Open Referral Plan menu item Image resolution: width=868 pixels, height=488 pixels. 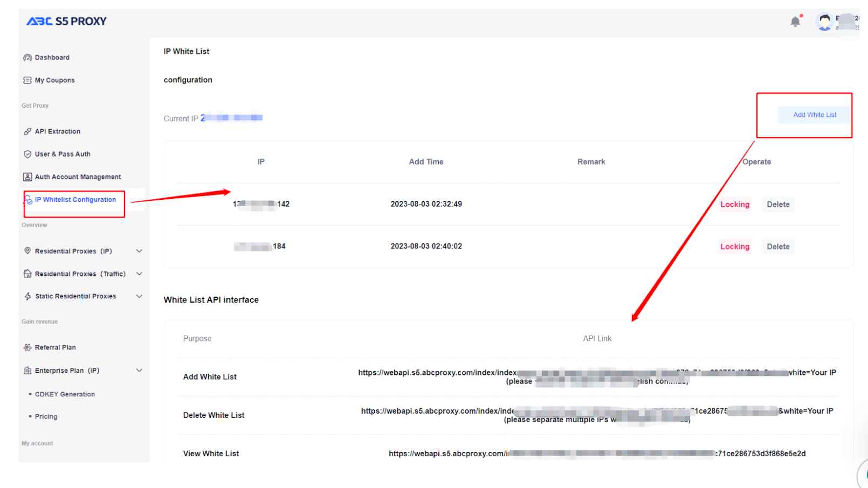pos(56,347)
